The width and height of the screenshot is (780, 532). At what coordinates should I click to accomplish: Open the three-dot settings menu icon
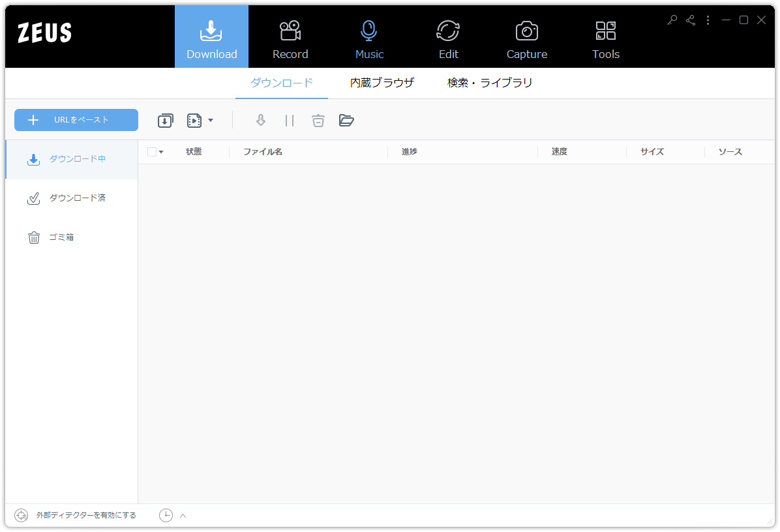[x=708, y=20]
